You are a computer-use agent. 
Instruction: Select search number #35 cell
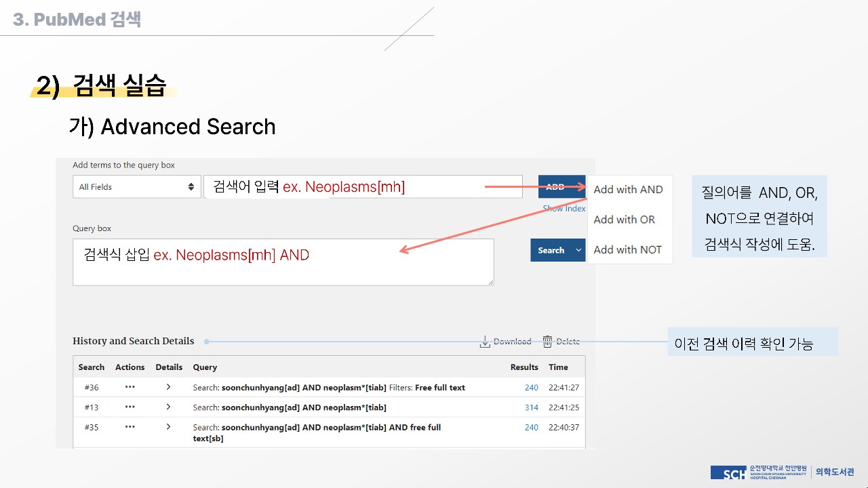(x=92, y=428)
